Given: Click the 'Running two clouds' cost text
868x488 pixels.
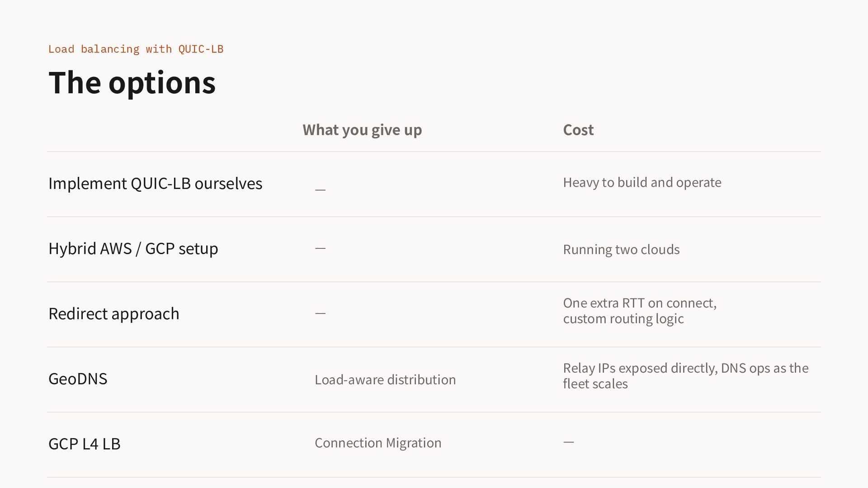Looking at the screenshot, I should point(621,250).
